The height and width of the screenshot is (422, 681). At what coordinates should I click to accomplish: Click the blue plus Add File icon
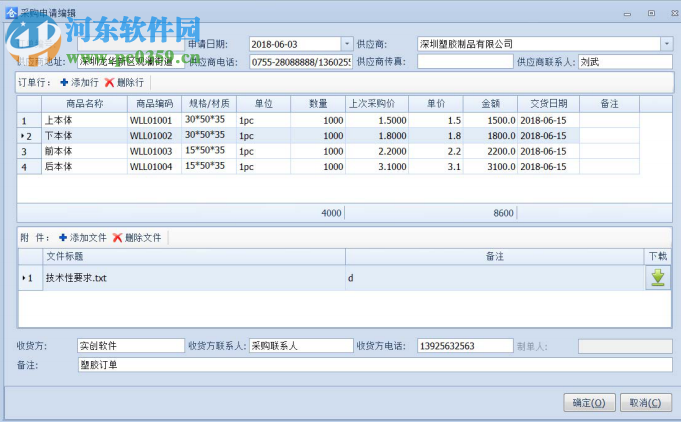tap(63, 237)
